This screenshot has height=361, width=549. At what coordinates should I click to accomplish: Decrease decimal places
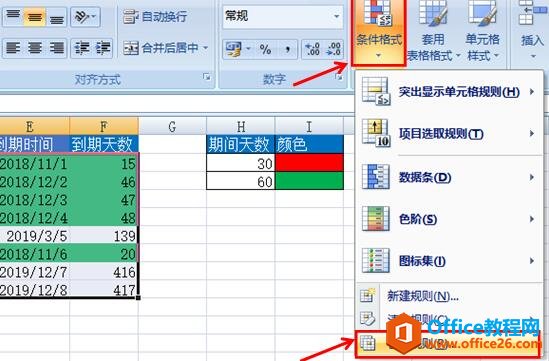(x=333, y=49)
